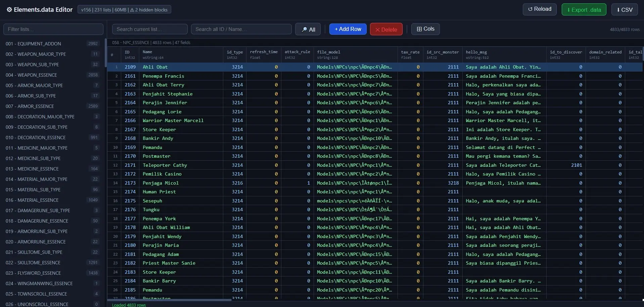Open list 020 - ARMORRUNE_ESSENCE
This screenshot has width=644, height=307.
tap(52, 242)
